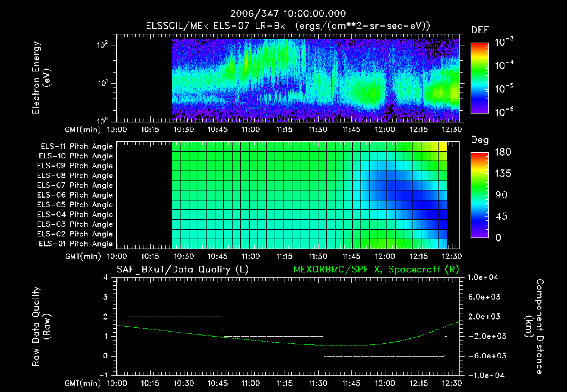
Task: Select the "ELS-08 Pitch Angle" row label
Action: (75, 176)
